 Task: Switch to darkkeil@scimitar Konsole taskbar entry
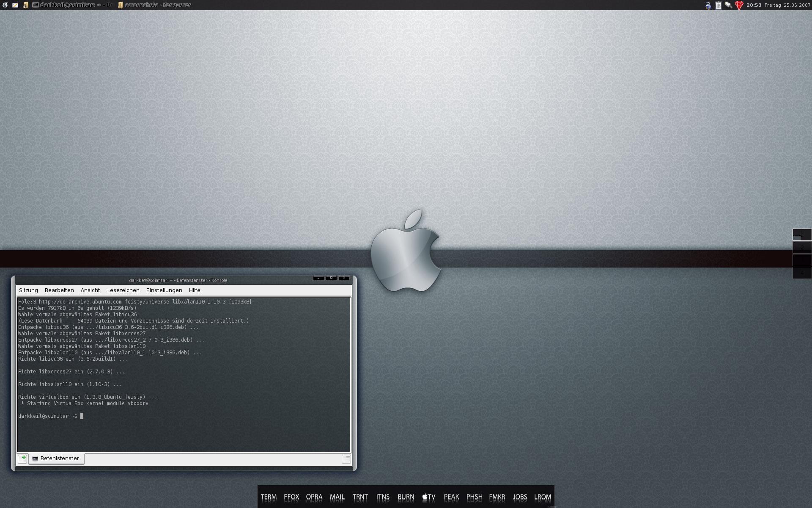(72, 5)
